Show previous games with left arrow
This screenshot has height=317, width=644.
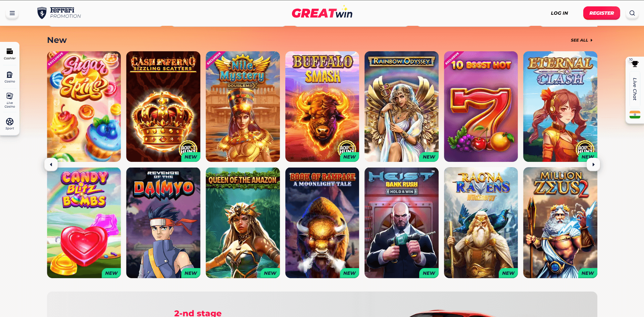point(51,165)
